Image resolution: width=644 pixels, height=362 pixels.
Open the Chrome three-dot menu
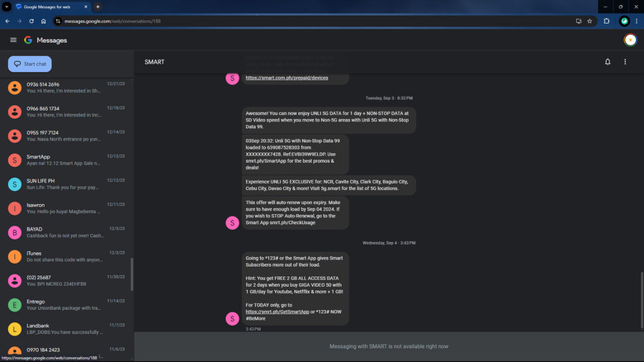pyautogui.click(x=637, y=21)
